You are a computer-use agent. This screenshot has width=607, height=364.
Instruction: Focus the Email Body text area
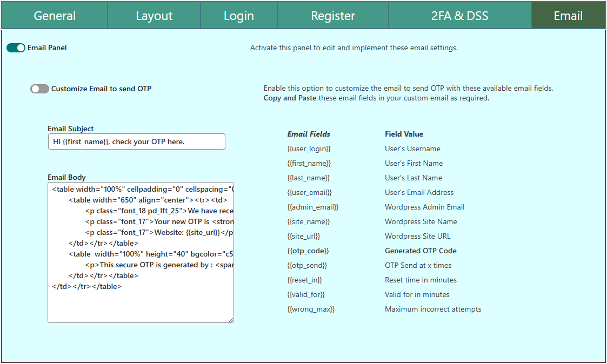pyautogui.click(x=141, y=302)
